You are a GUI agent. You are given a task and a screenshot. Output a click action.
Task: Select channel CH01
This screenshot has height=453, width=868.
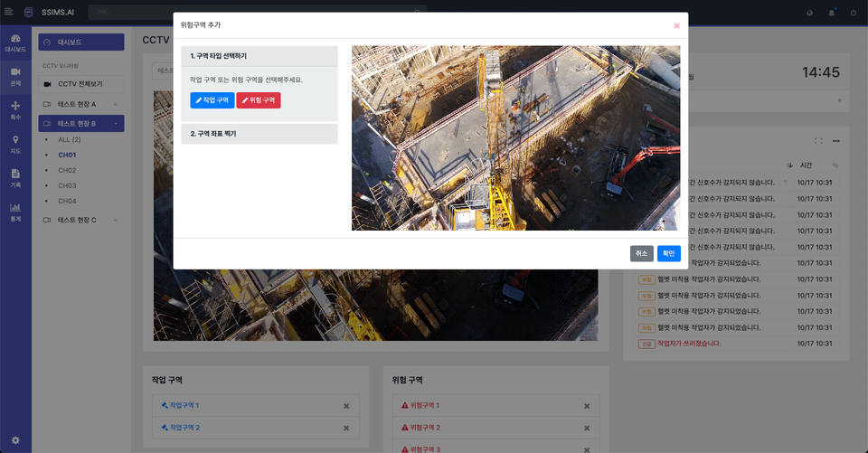pyautogui.click(x=67, y=155)
